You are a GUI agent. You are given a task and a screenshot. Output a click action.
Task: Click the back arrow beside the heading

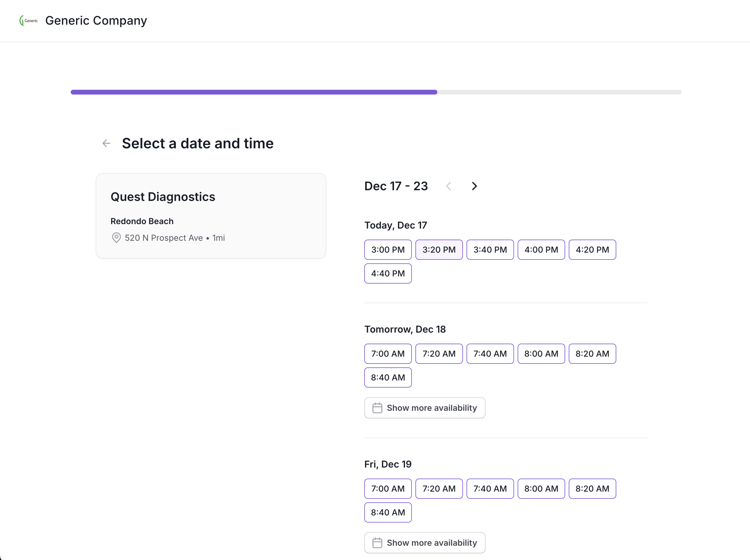(106, 143)
